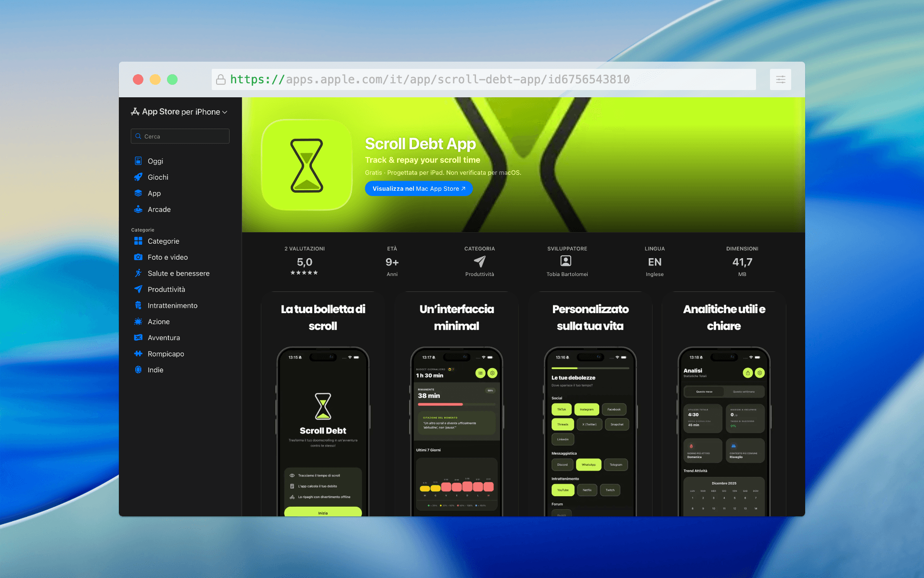Click the padlock icon in address bar
Screen dimensions: 924x578
(x=221, y=79)
